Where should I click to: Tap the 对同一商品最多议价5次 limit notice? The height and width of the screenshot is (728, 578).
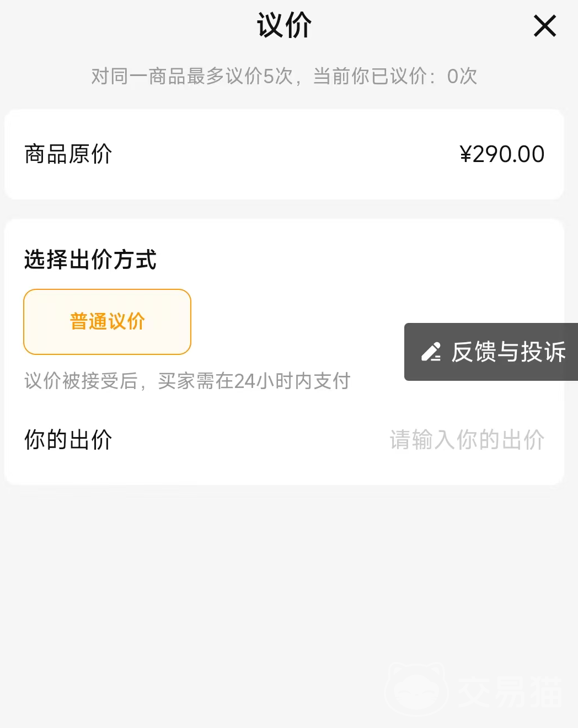pyautogui.click(x=192, y=76)
